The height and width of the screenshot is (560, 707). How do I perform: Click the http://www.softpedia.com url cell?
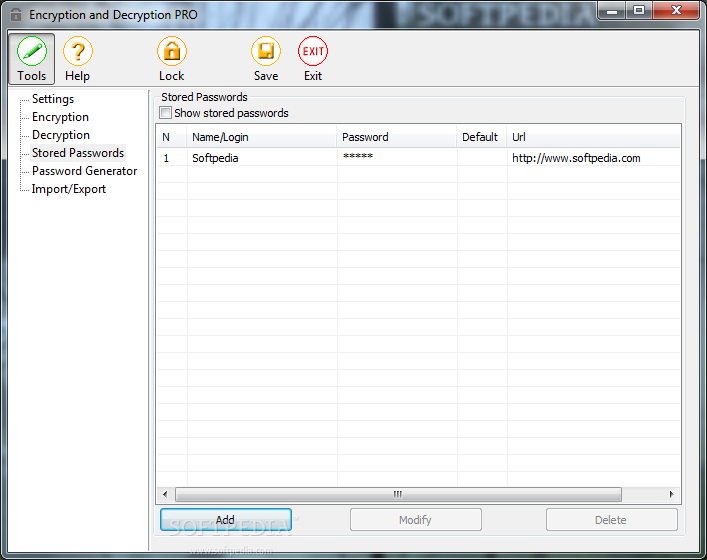click(x=593, y=158)
